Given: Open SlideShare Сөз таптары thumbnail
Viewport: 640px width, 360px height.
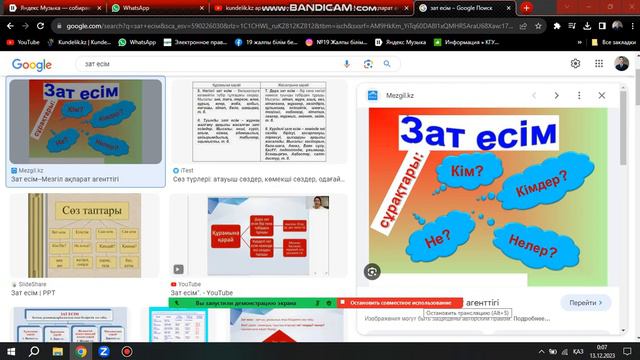Looking at the screenshot, I should pyautogui.click(x=84, y=236).
